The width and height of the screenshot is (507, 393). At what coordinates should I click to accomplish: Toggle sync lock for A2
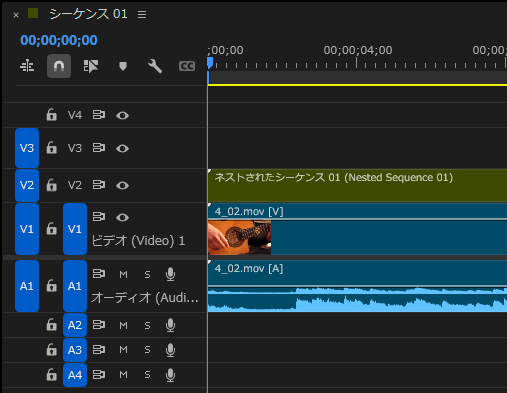coord(99,325)
